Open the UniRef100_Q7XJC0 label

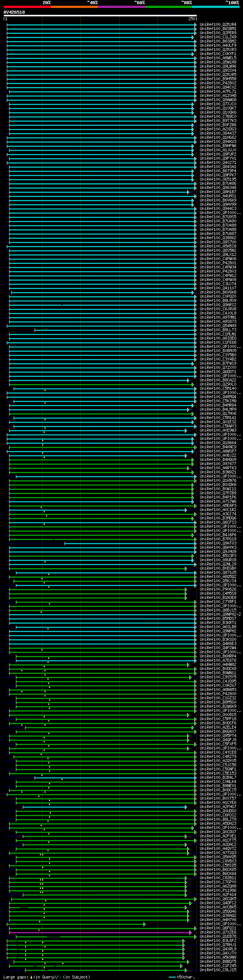218,104
